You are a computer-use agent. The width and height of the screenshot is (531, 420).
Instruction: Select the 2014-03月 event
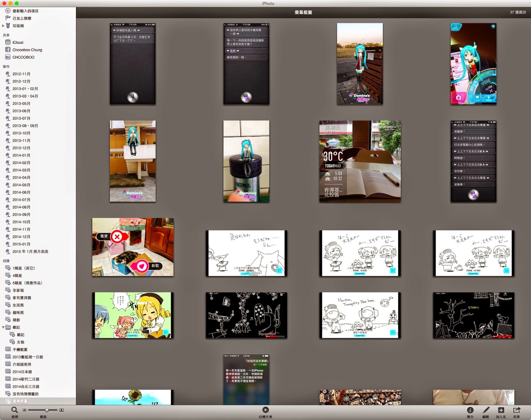click(x=21, y=170)
